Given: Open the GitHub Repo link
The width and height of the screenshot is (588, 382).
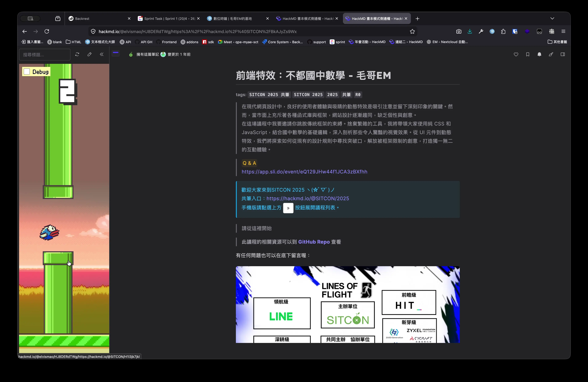Looking at the screenshot, I should click(x=314, y=242).
